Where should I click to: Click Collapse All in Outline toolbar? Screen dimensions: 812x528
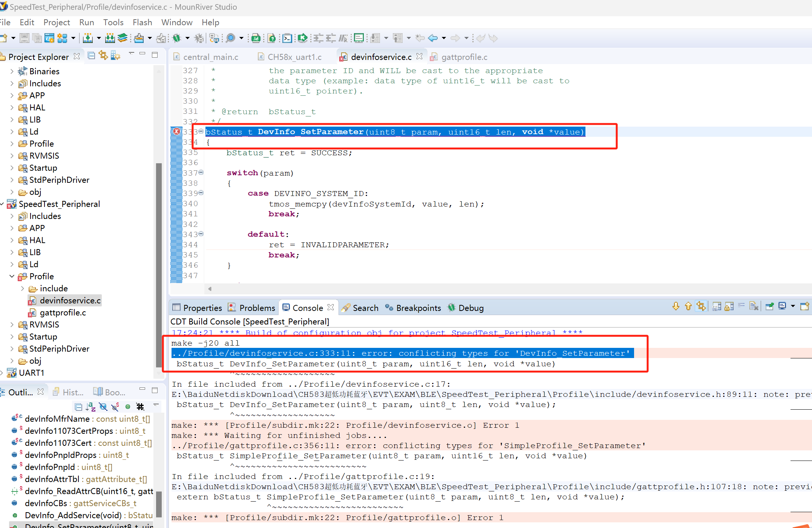(x=78, y=407)
